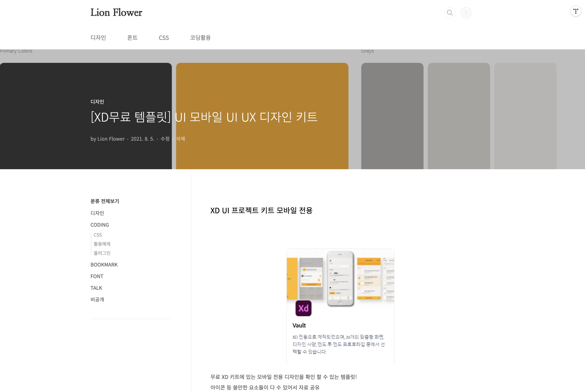Select 플러그인 subcategory in sidebar
Image resolution: width=585 pixels, height=392 pixels.
102,253
